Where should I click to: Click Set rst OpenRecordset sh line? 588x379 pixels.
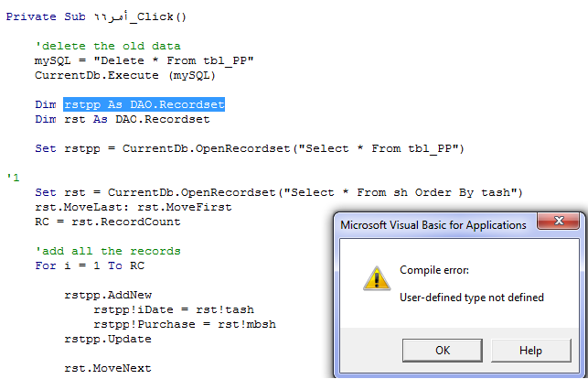(279, 192)
